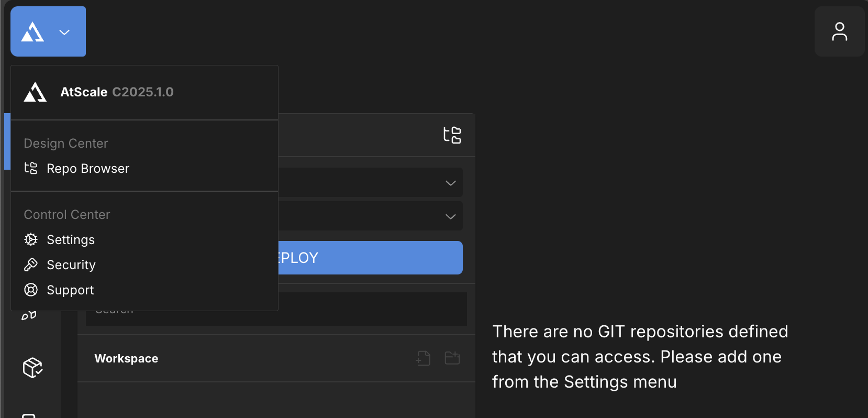Click the new file icon in Workspace
The width and height of the screenshot is (868, 418).
pyautogui.click(x=423, y=358)
